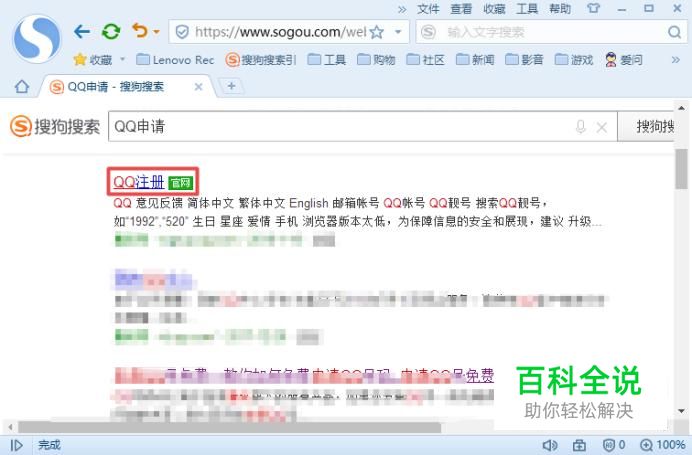Image resolution: width=692 pixels, height=455 pixels.
Task: Open the 文件 menu
Action: coord(428,9)
